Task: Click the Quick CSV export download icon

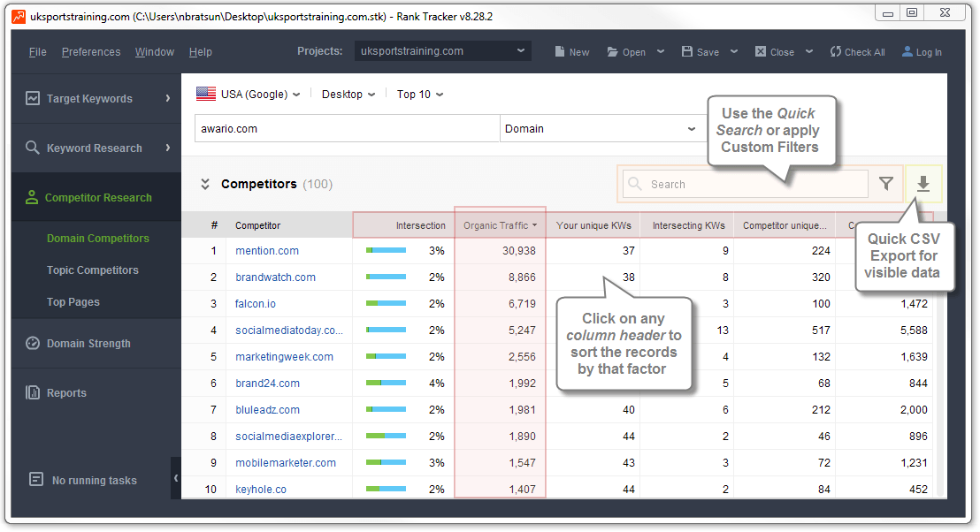Action: pyautogui.click(x=923, y=184)
